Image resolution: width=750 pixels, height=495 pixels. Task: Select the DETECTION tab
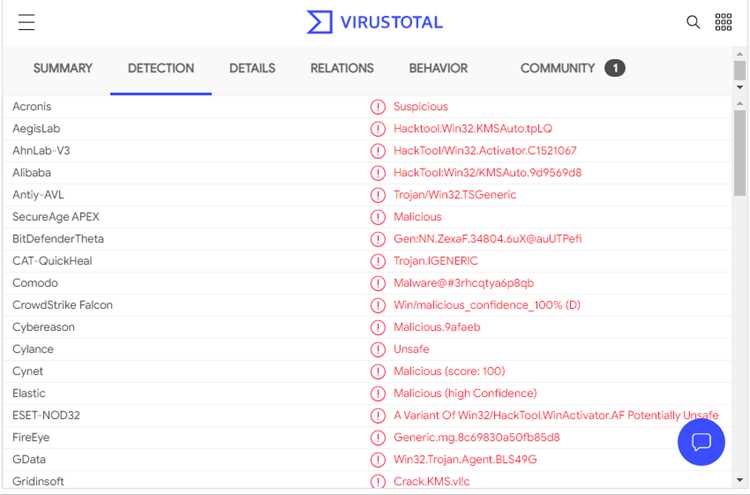pyautogui.click(x=161, y=68)
